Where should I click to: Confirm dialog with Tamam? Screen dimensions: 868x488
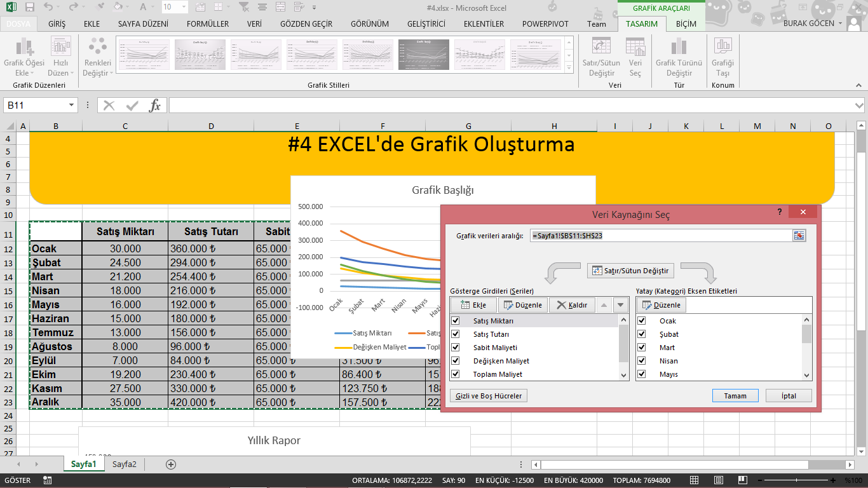pos(735,396)
